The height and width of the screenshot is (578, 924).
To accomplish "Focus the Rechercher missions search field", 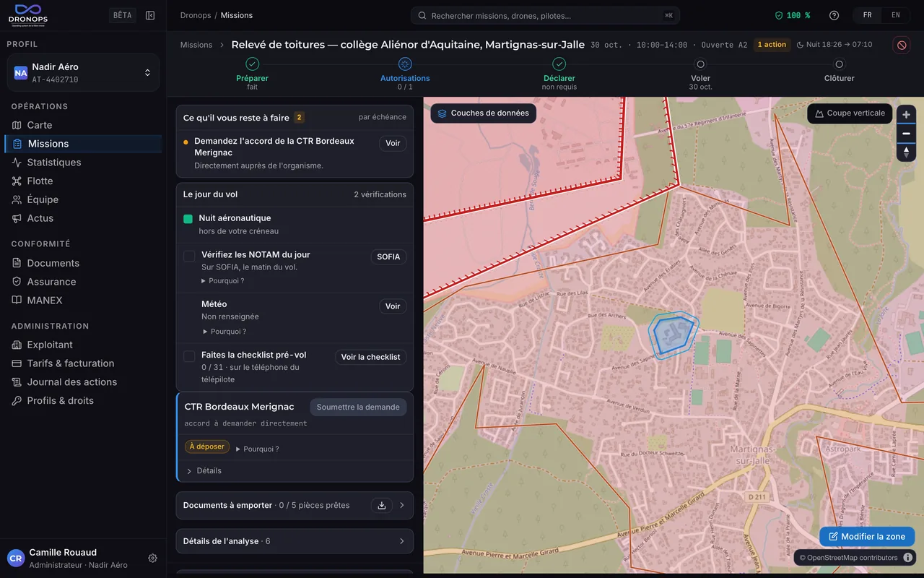I will 545,15.
